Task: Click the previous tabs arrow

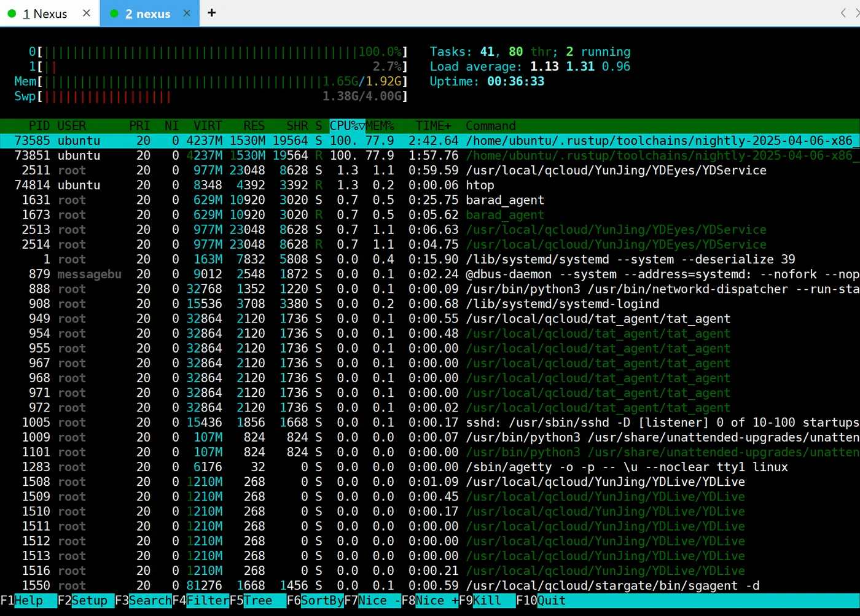Action: click(843, 13)
